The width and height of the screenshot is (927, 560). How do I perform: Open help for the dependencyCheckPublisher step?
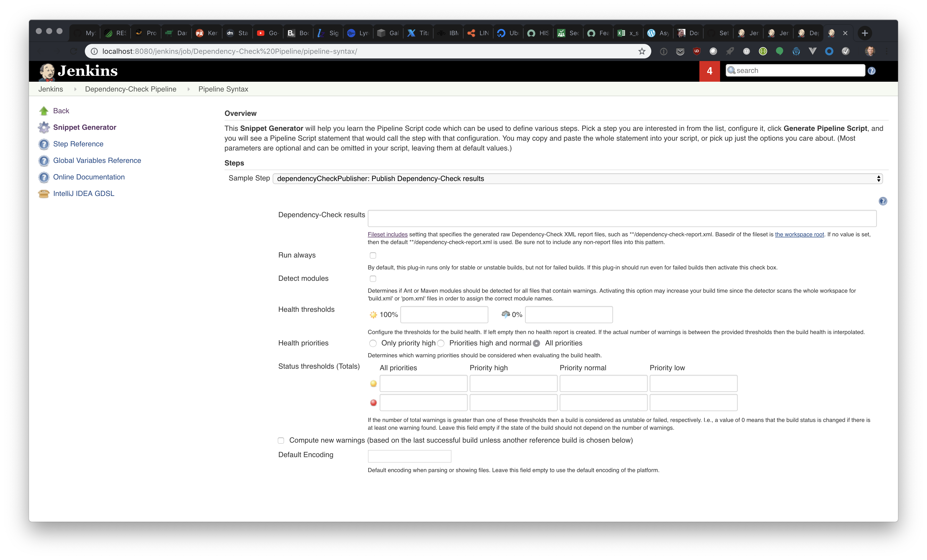[883, 201]
